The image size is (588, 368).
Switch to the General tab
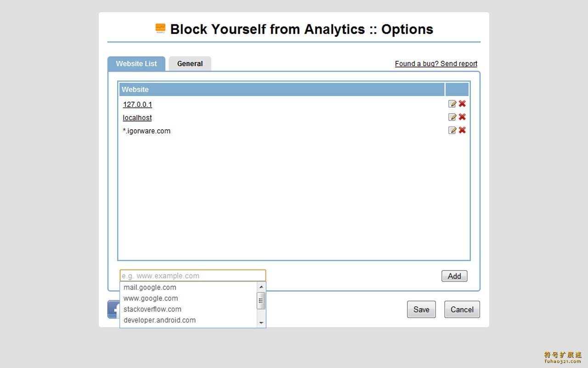190,64
